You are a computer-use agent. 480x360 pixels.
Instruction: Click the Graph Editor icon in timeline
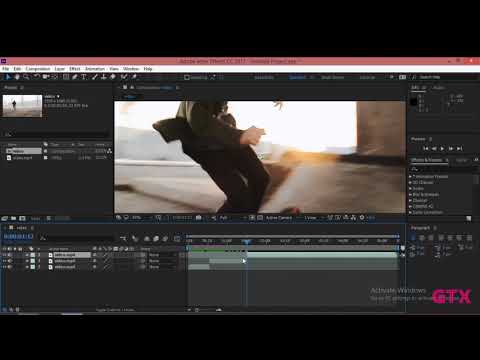pyautogui.click(x=177, y=238)
